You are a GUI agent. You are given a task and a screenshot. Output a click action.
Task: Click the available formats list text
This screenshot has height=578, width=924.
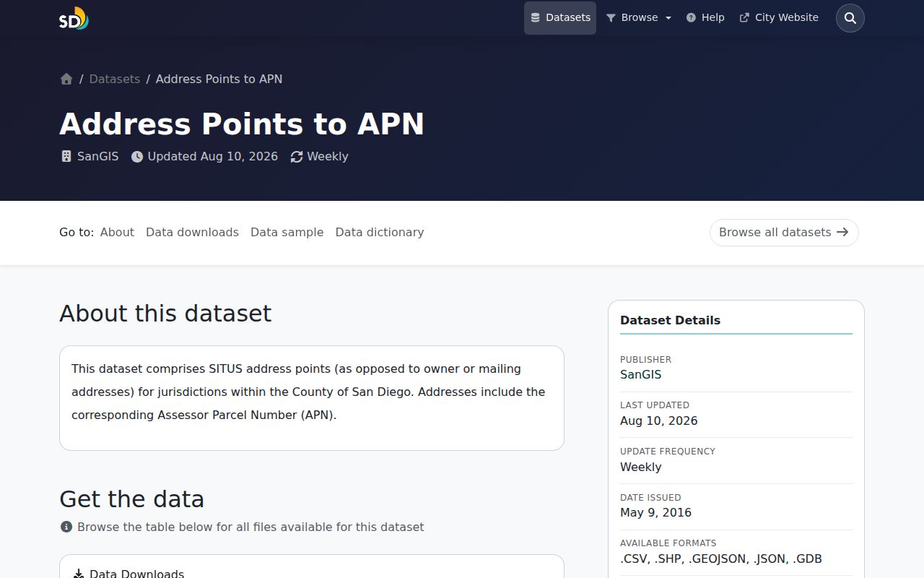pos(720,558)
